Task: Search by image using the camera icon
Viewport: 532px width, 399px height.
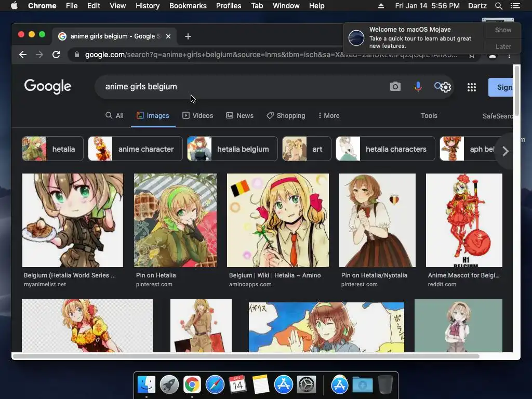Action: [395, 87]
